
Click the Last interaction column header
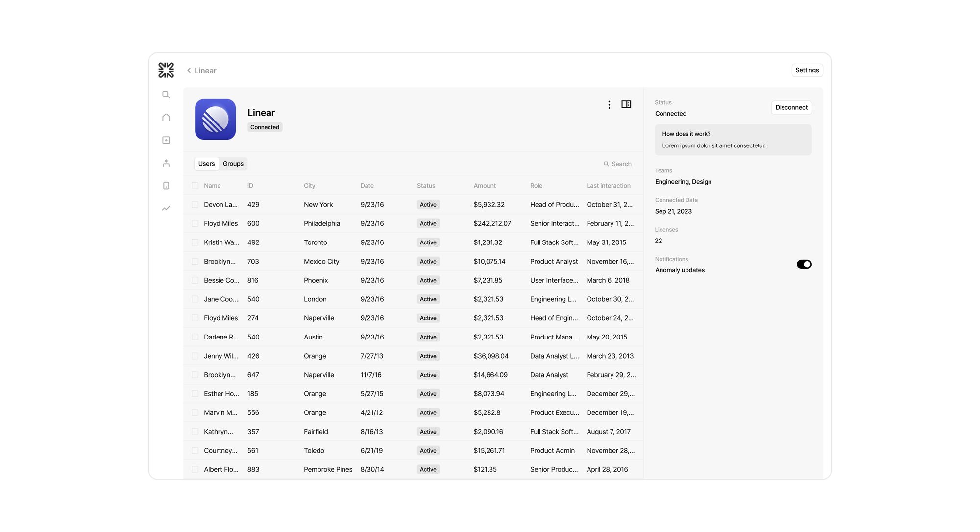click(x=609, y=186)
